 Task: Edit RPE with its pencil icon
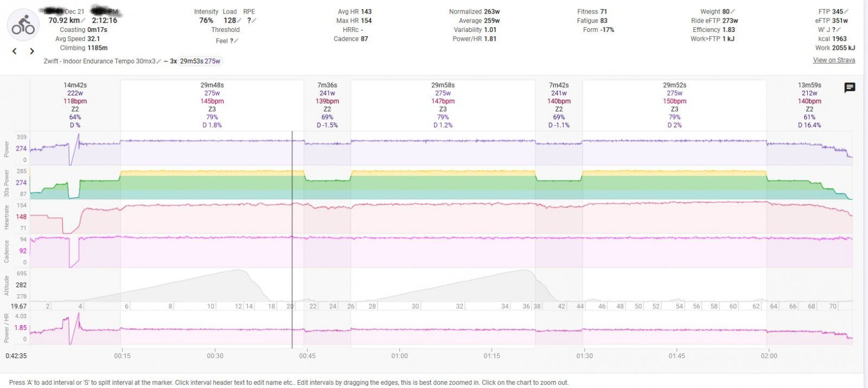tap(254, 21)
